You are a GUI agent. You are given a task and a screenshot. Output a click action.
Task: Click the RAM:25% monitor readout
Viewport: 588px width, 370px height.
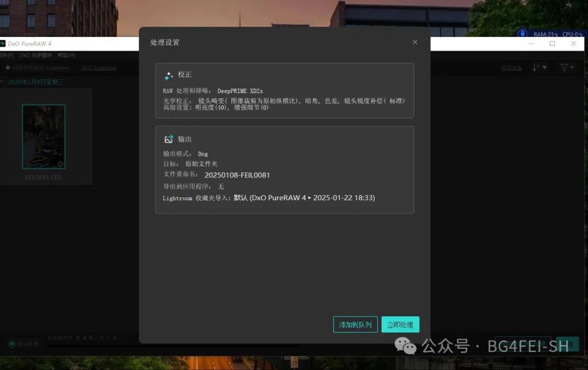point(546,34)
